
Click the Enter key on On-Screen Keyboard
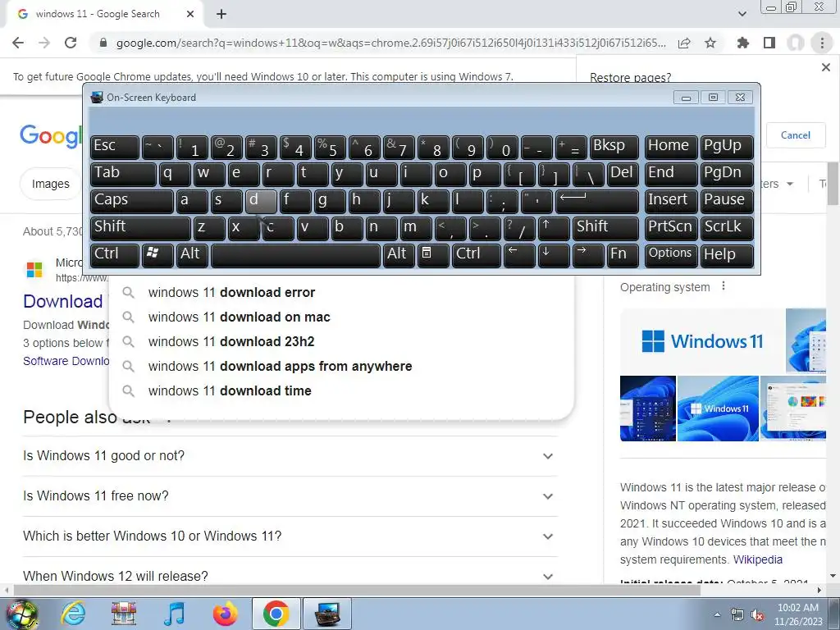coord(597,201)
